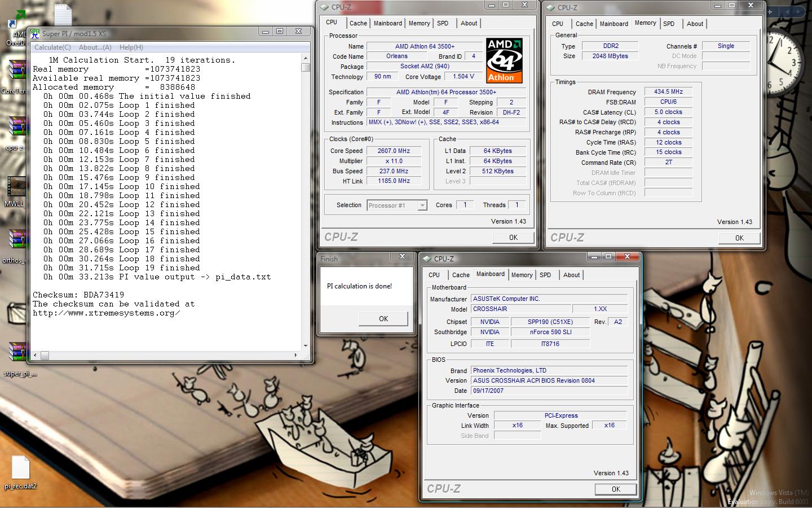
Task: Select the super_pi archive desktop icon
Action: [19, 359]
